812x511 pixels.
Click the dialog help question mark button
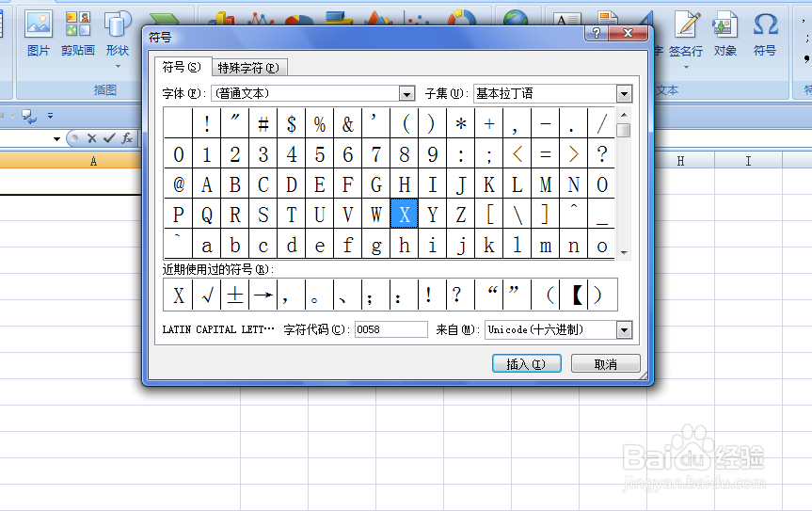coord(597,33)
